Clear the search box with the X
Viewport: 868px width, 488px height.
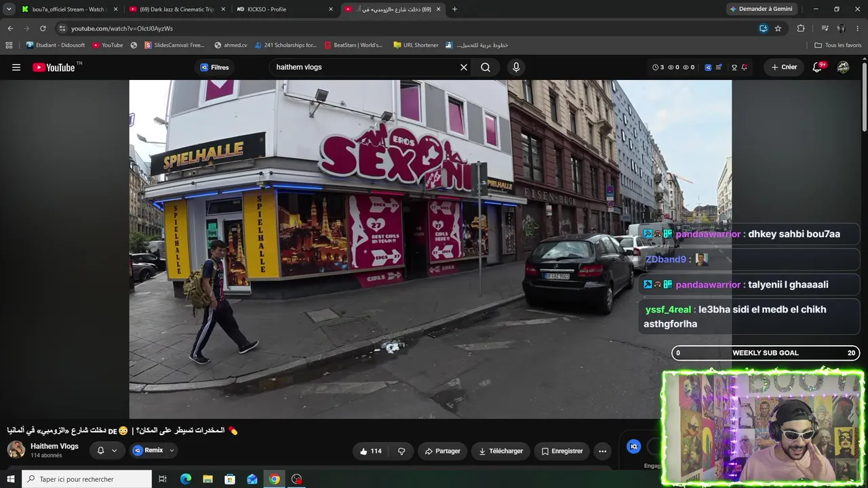(464, 67)
